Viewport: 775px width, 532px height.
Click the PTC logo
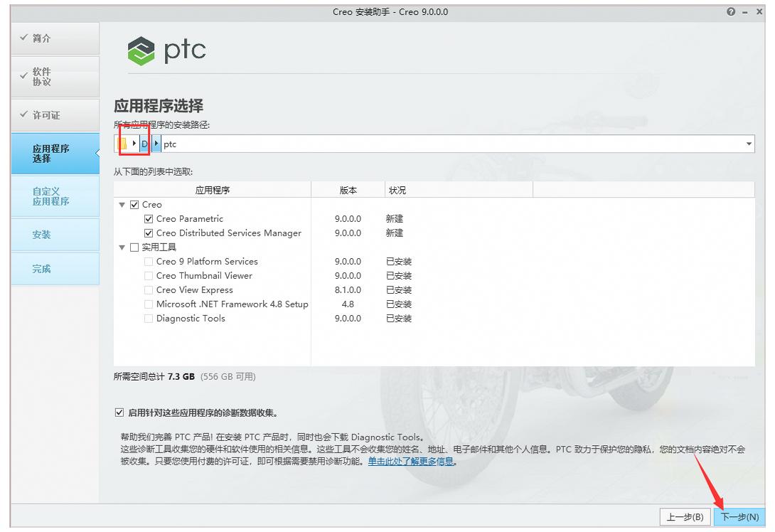pos(166,50)
